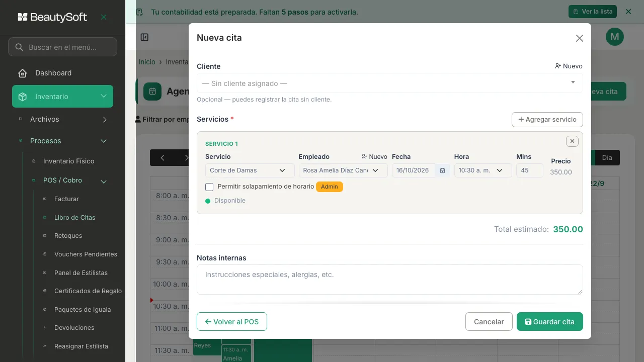Click the previous-week arrow in the agenda
The height and width of the screenshot is (362, 644).
[163, 158]
